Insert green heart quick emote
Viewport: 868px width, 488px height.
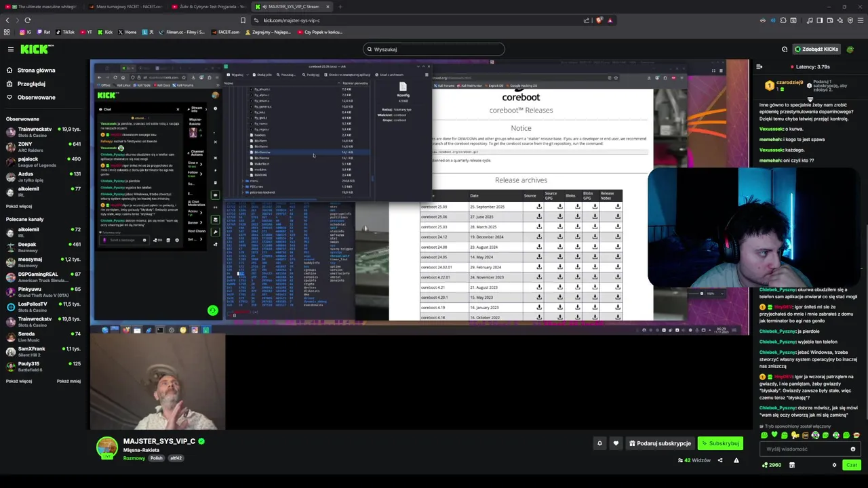pyautogui.click(x=774, y=435)
